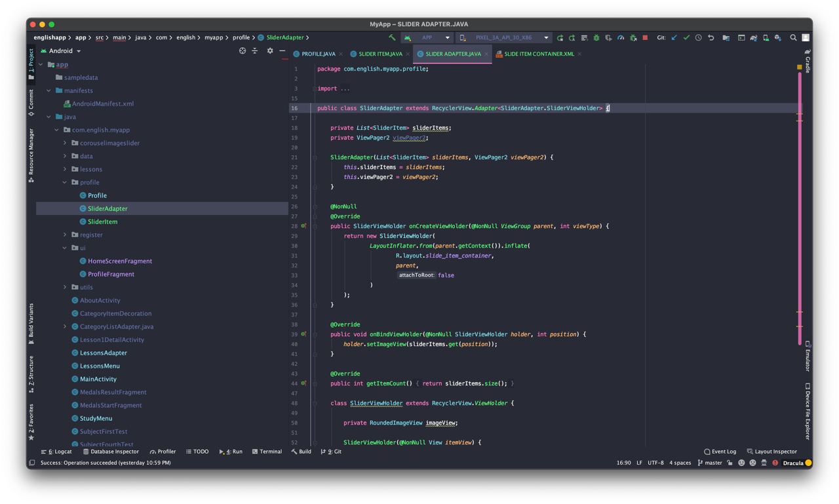Open the Resource Manager tool window
The image size is (839, 504).
coord(31,155)
